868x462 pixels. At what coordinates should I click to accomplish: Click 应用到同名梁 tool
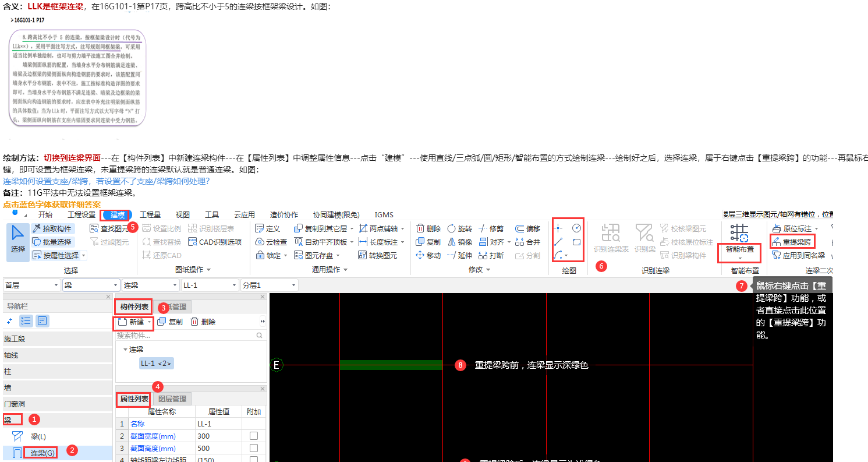798,255
